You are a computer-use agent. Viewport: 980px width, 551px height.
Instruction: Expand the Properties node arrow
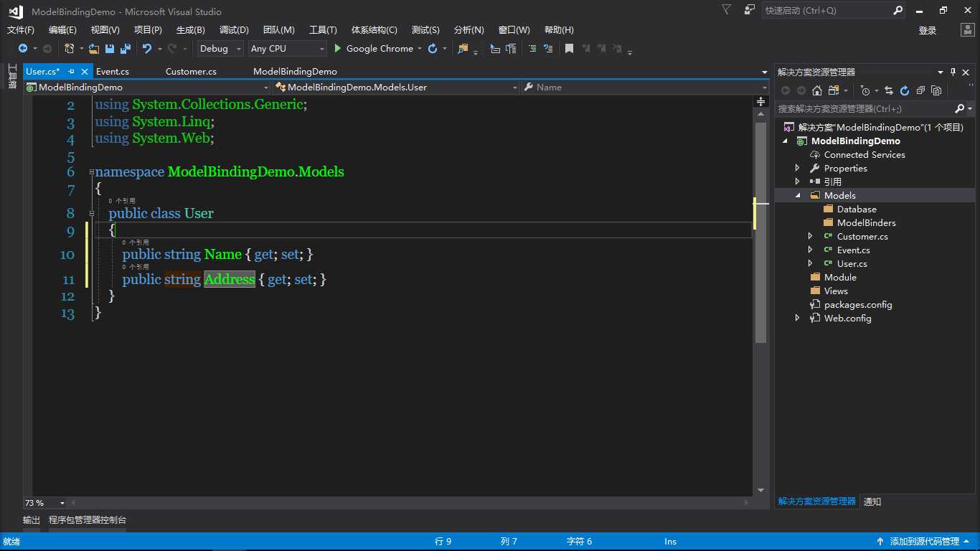[x=798, y=169]
